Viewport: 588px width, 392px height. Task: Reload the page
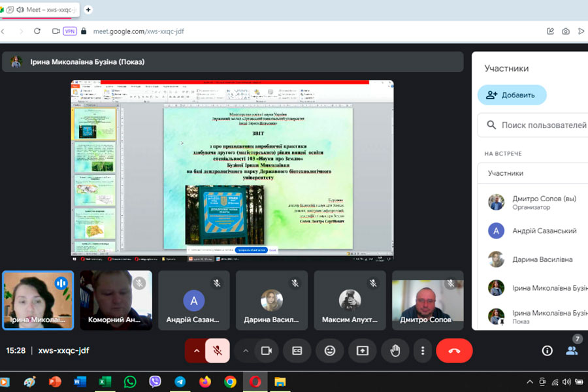pos(37,31)
